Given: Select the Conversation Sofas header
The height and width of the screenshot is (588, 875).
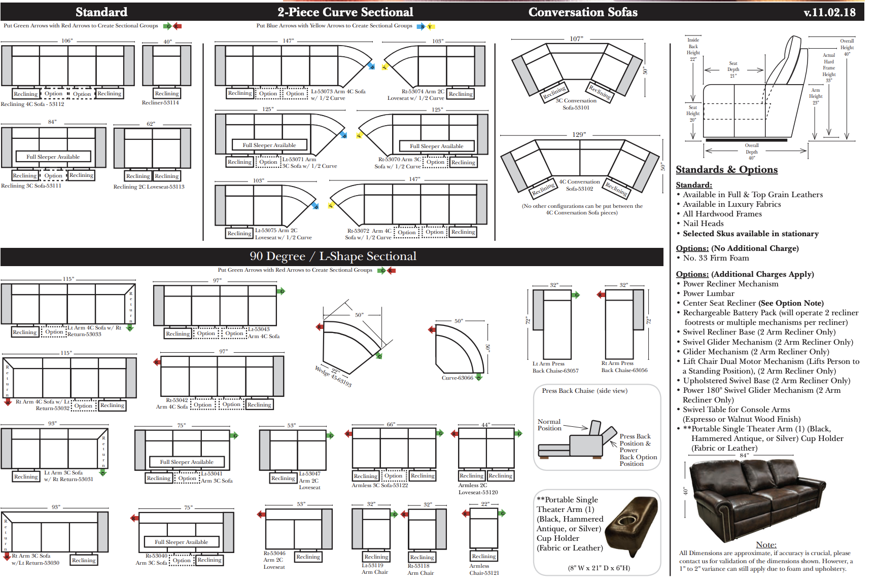Looking at the screenshot, I should [x=583, y=12].
